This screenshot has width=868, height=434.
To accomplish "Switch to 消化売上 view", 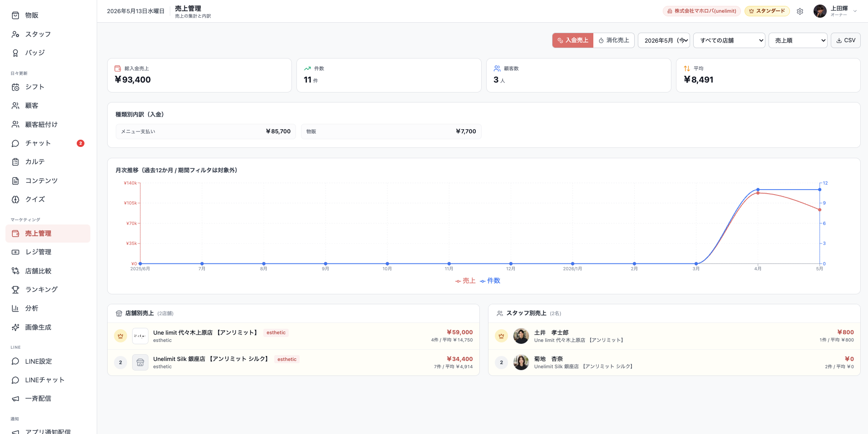I will coord(614,40).
